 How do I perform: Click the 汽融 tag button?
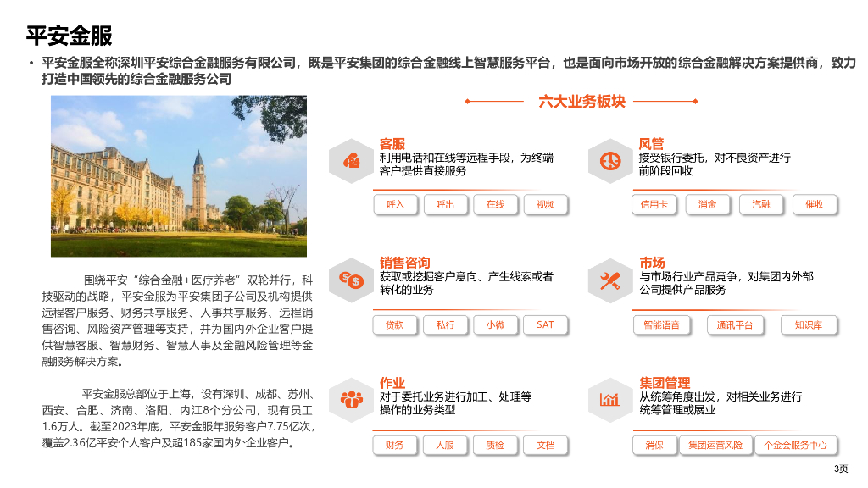761,205
